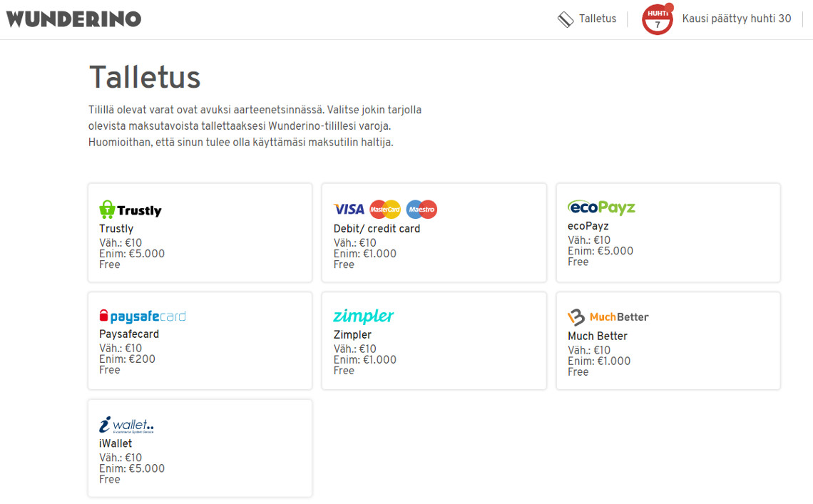Click the Visa card logo

coord(349,209)
